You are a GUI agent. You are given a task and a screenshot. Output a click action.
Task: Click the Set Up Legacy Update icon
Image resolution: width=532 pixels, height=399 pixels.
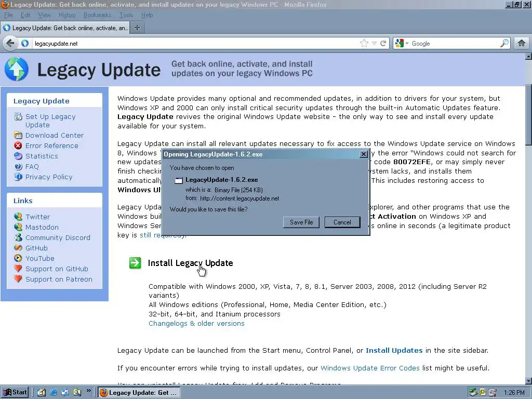18,117
